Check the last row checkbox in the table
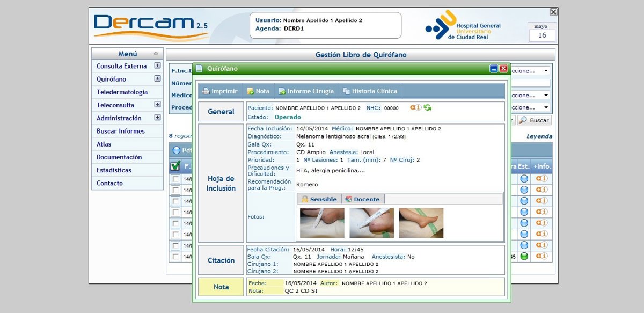Screen dimensions: 644x313 [175, 257]
